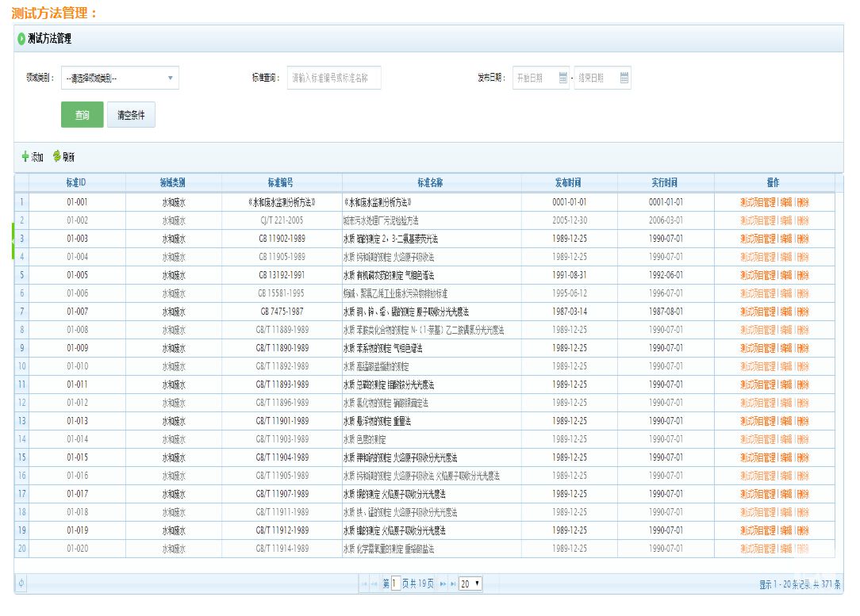Focus the 标准查询 search text field
860x616 pixels.
[x=333, y=78]
